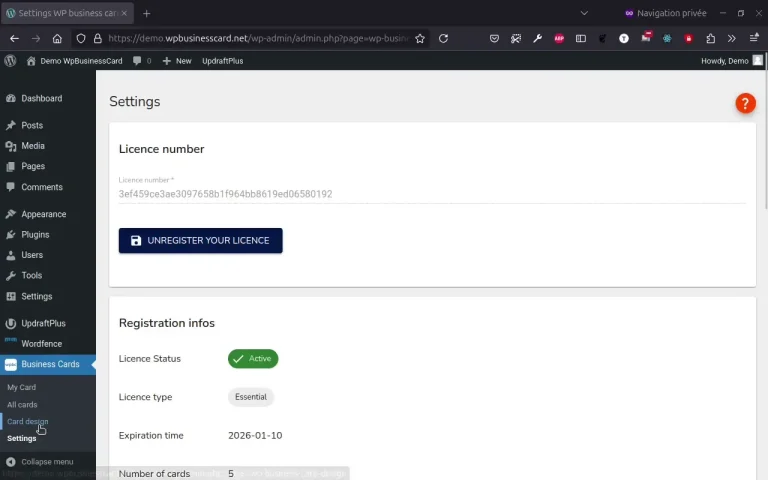Open Appearance in the sidebar

[44, 214]
